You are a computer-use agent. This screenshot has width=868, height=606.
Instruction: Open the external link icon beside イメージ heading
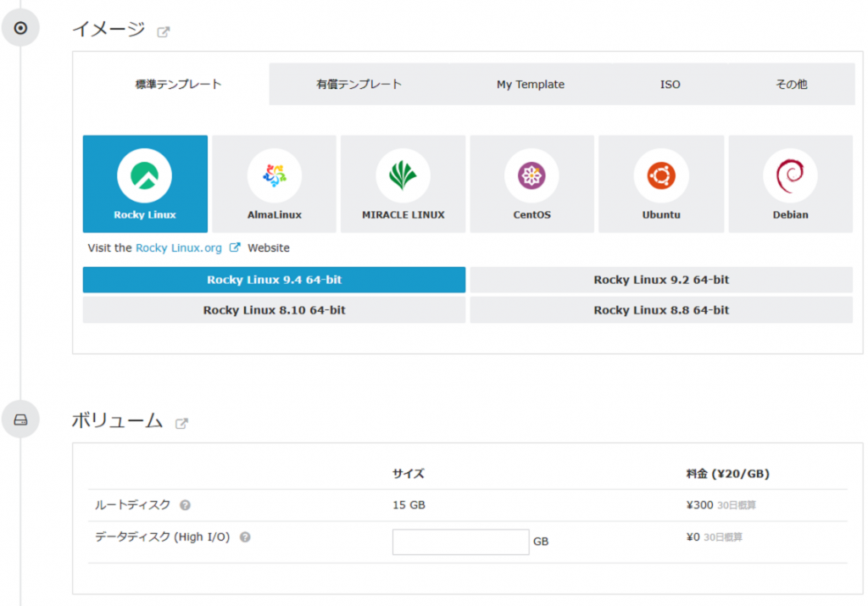point(164,31)
